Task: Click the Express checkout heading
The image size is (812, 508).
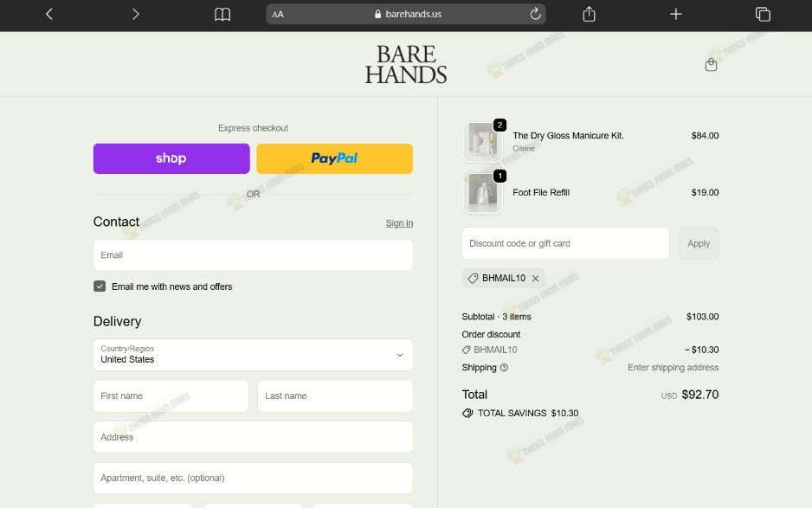Action: tap(253, 128)
